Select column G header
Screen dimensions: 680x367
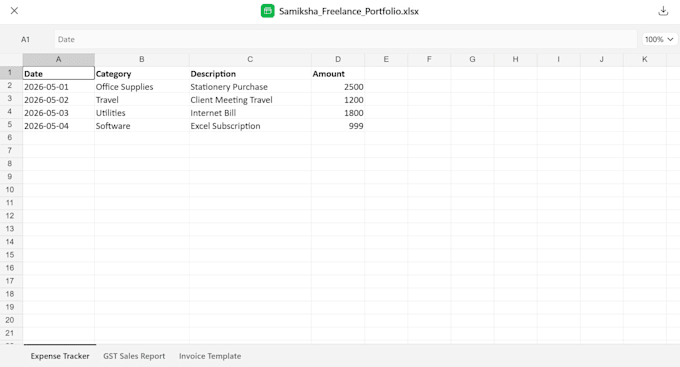click(472, 59)
